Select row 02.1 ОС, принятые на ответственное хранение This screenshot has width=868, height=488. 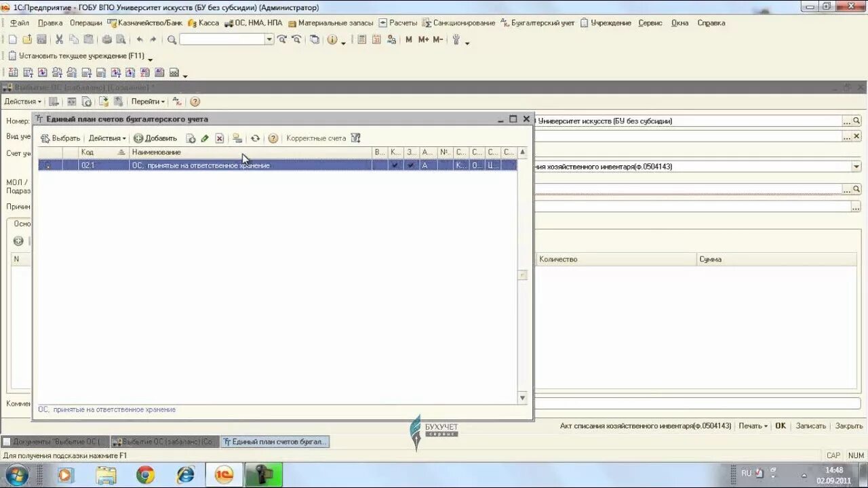pyautogui.click(x=277, y=165)
